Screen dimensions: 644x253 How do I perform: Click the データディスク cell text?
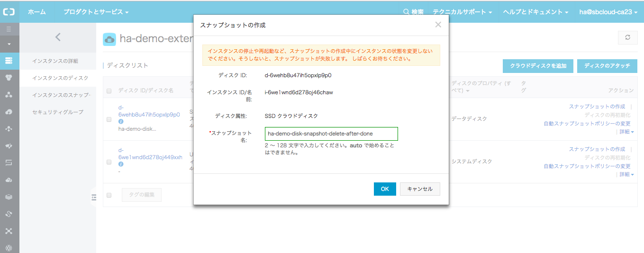pyautogui.click(x=469, y=119)
